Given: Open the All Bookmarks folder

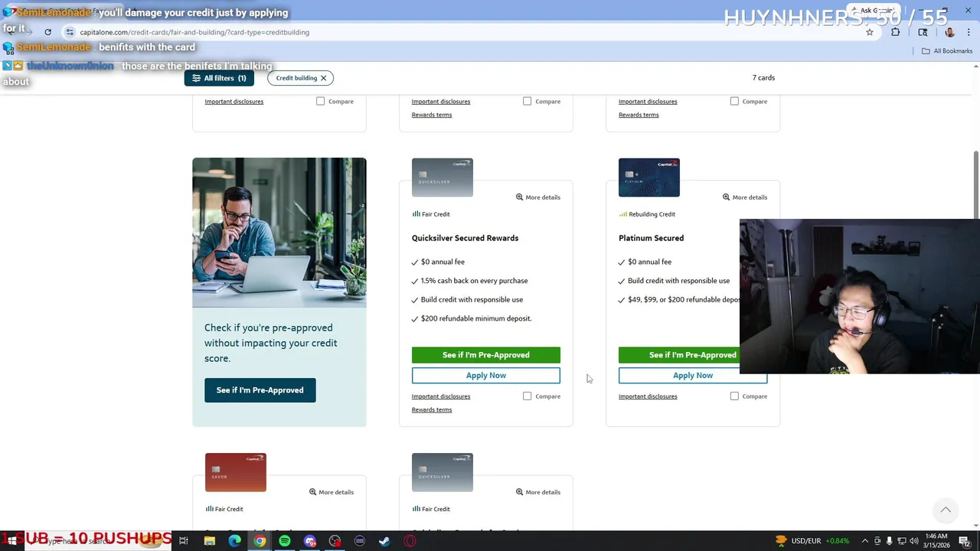Looking at the screenshot, I should click(947, 51).
